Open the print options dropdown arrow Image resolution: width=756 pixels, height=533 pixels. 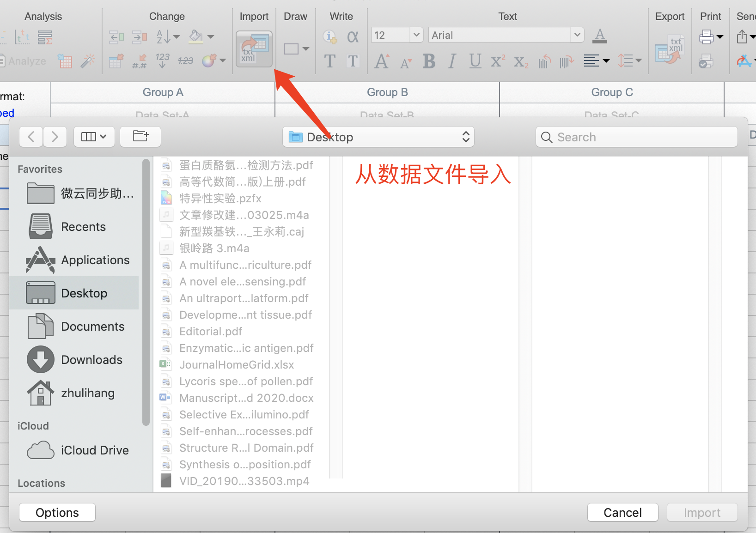pos(719,37)
